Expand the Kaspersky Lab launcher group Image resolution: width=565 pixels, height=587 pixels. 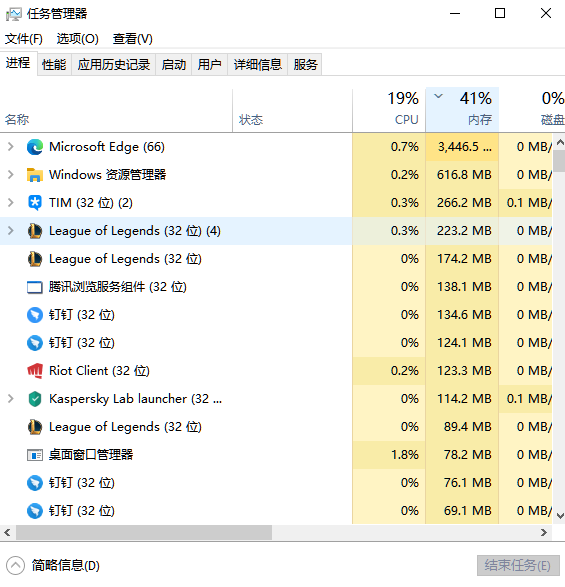(x=11, y=399)
